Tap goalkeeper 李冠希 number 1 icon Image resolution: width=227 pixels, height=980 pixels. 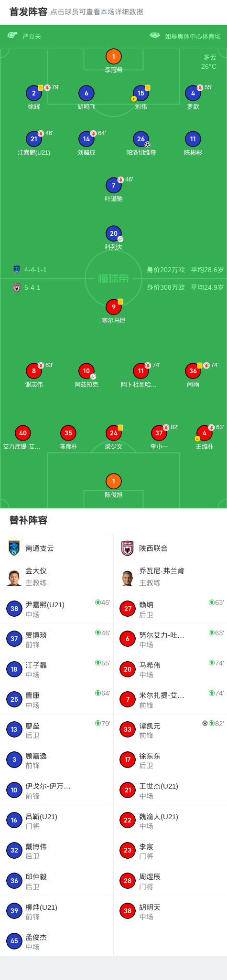(x=113, y=56)
